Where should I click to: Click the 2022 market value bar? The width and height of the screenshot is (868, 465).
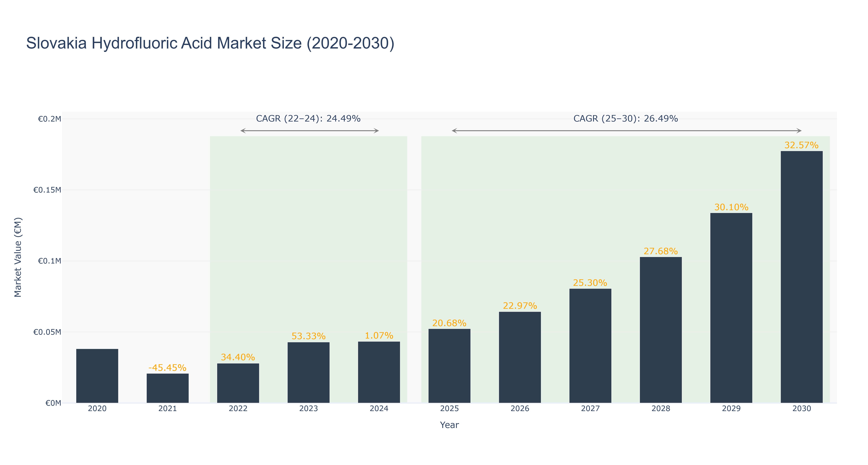(x=238, y=383)
